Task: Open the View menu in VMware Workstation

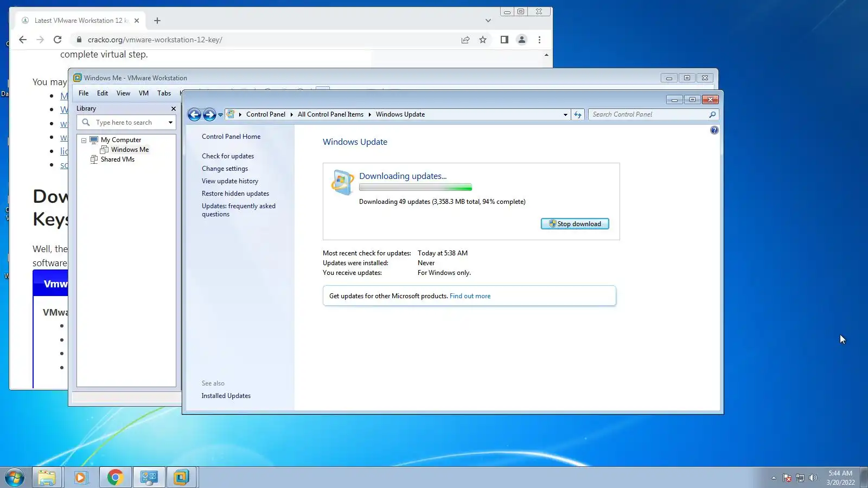Action: point(123,93)
